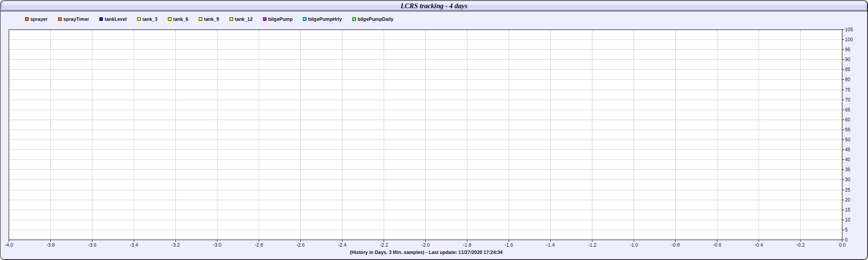Click the -0.6 x-axis label
Viewport: 868px width, 260px height.
point(717,245)
